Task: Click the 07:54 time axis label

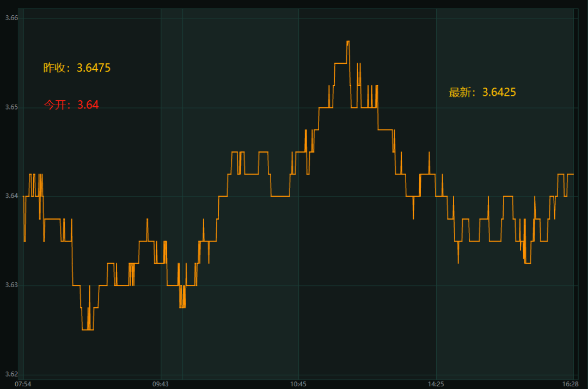Action: [x=23, y=384]
